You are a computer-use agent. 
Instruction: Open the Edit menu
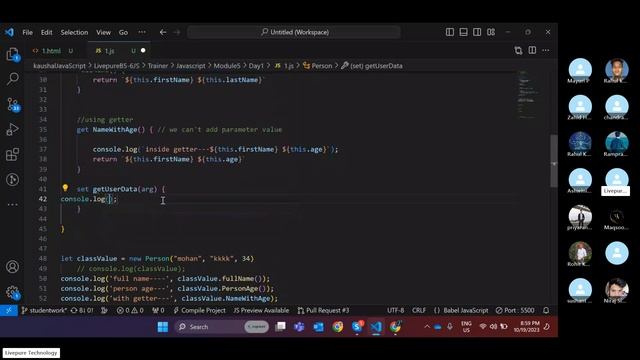tap(47, 32)
